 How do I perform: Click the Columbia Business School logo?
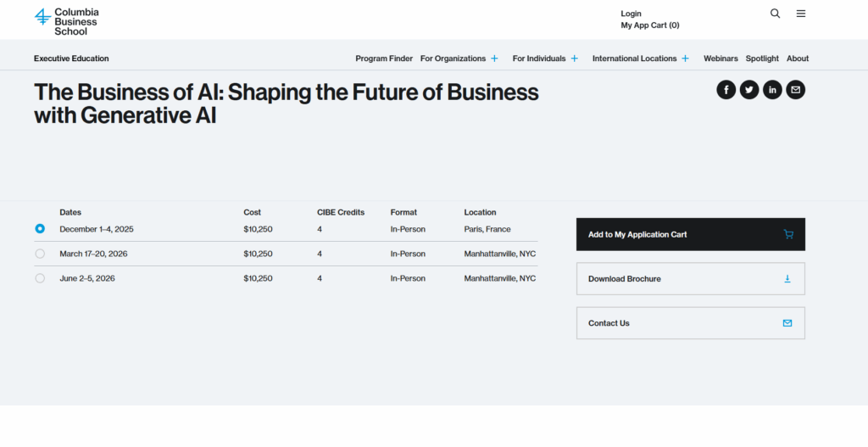66,21
